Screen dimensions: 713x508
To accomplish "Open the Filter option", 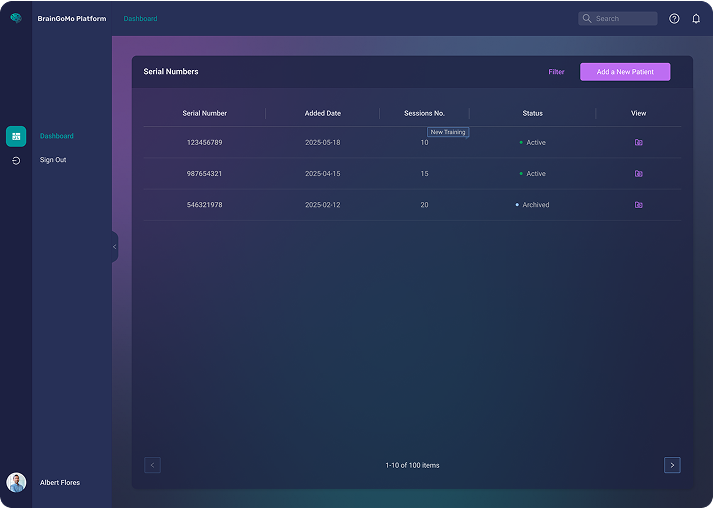I will pyautogui.click(x=556, y=72).
